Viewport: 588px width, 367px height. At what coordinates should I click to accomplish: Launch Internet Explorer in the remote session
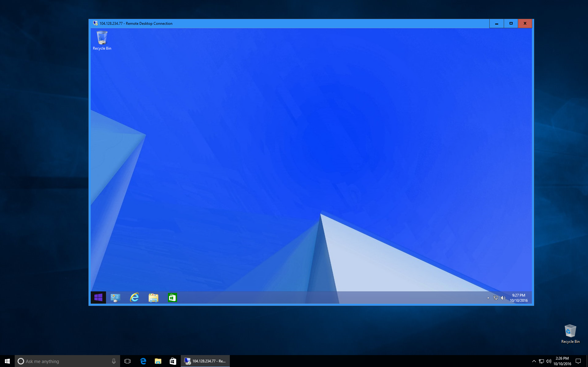point(134,297)
